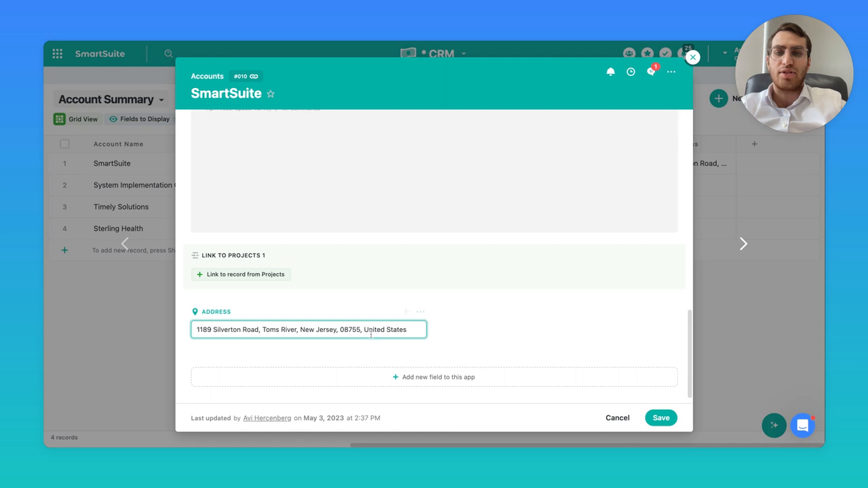Open the chat support widget
Image resolution: width=868 pixels, height=488 pixels.
click(x=802, y=426)
